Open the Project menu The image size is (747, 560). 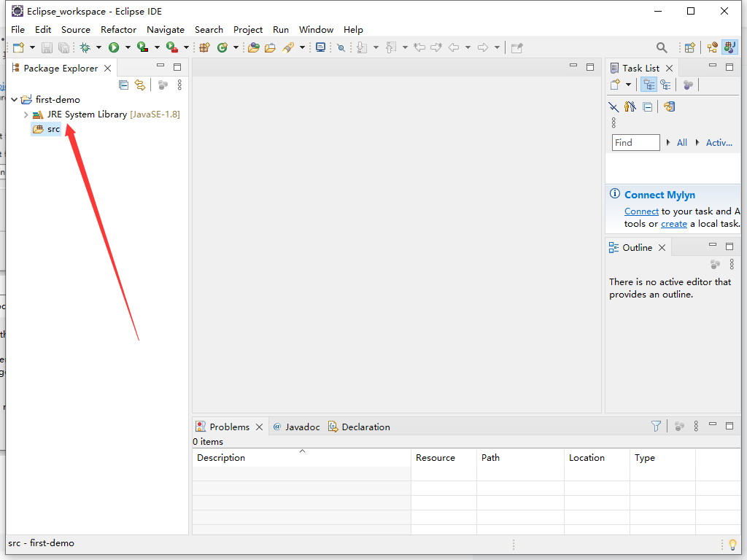(x=248, y=29)
